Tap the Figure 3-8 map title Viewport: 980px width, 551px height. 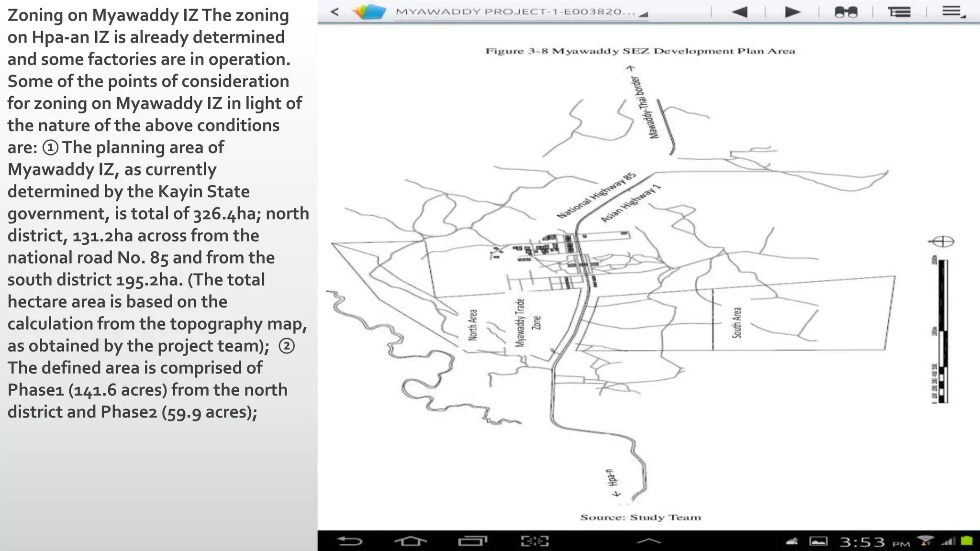coord(640,51)
